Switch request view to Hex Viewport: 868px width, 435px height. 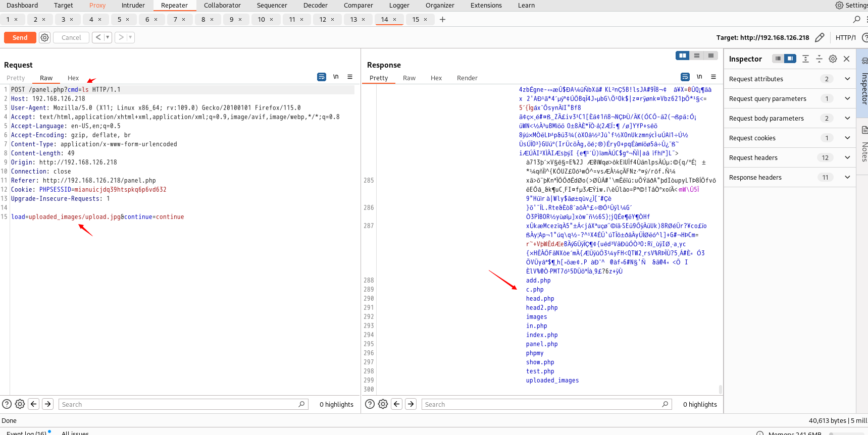[73, 78]
